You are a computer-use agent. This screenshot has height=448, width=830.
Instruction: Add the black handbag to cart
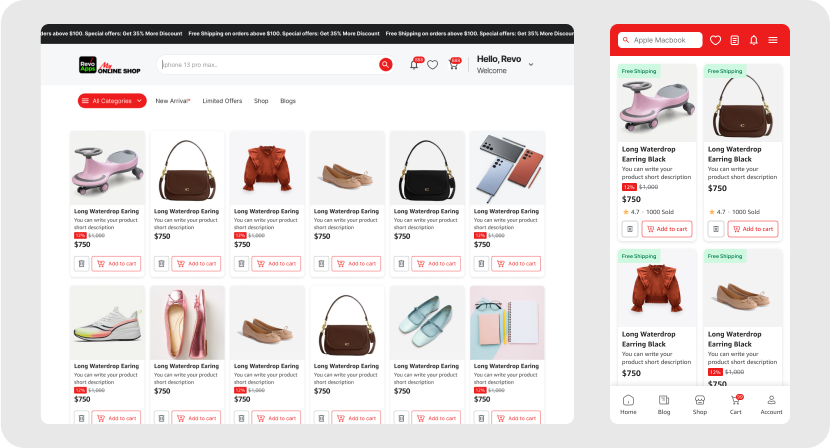coord(436,264)
